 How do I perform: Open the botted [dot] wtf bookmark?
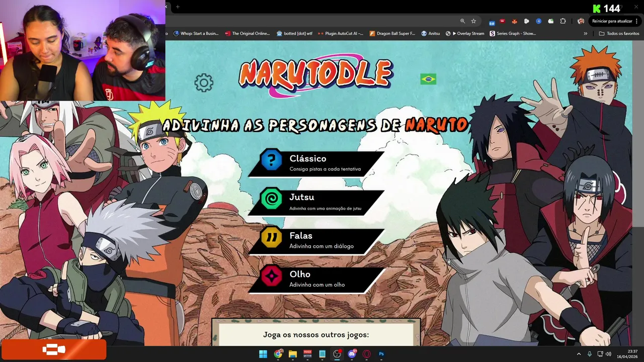point(294,34)
